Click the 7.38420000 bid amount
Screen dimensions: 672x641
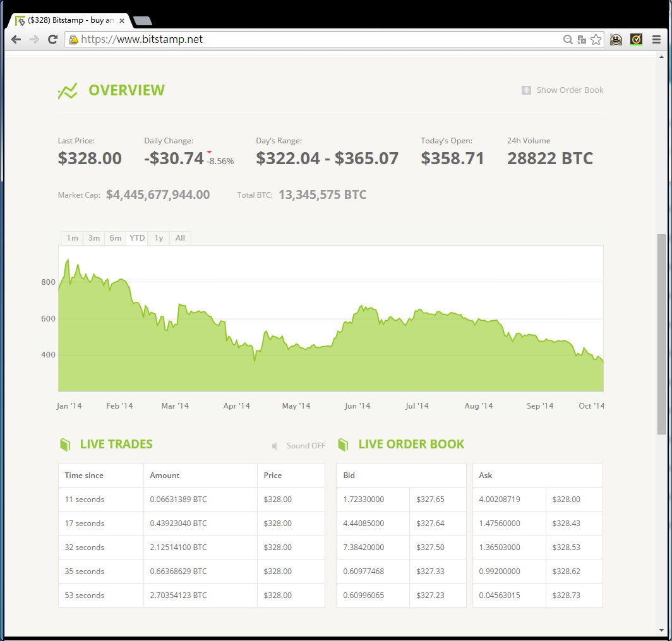click(363, 547)
